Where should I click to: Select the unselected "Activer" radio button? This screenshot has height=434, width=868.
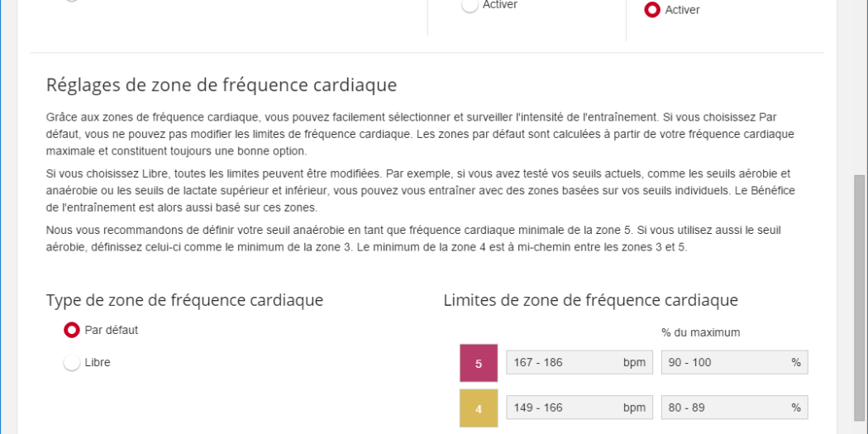[470, 6]
